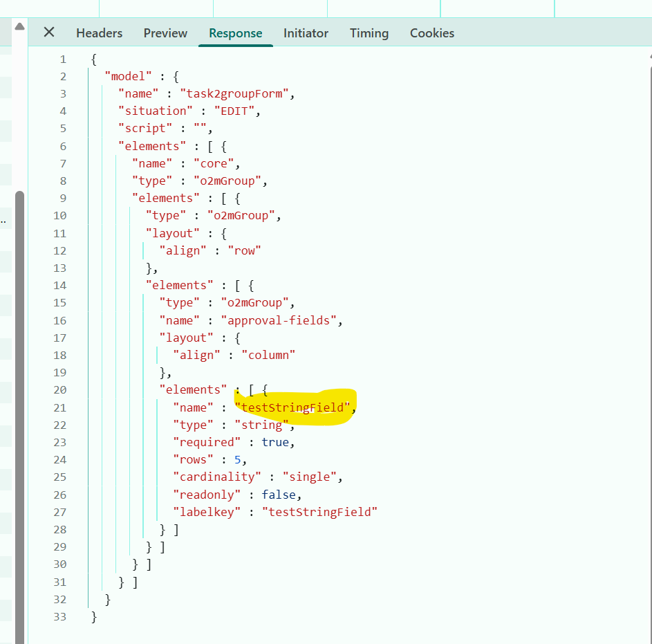This screenshot has width=652, height=644.
Task: Click "o2mGroup" value on line 8
Action: pos(227,181)
